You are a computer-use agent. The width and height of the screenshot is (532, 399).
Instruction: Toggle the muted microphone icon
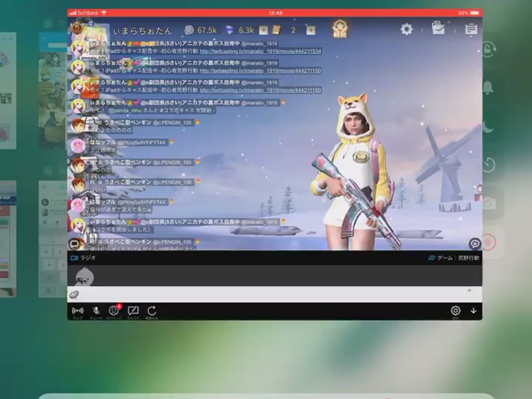coord(96,311)
